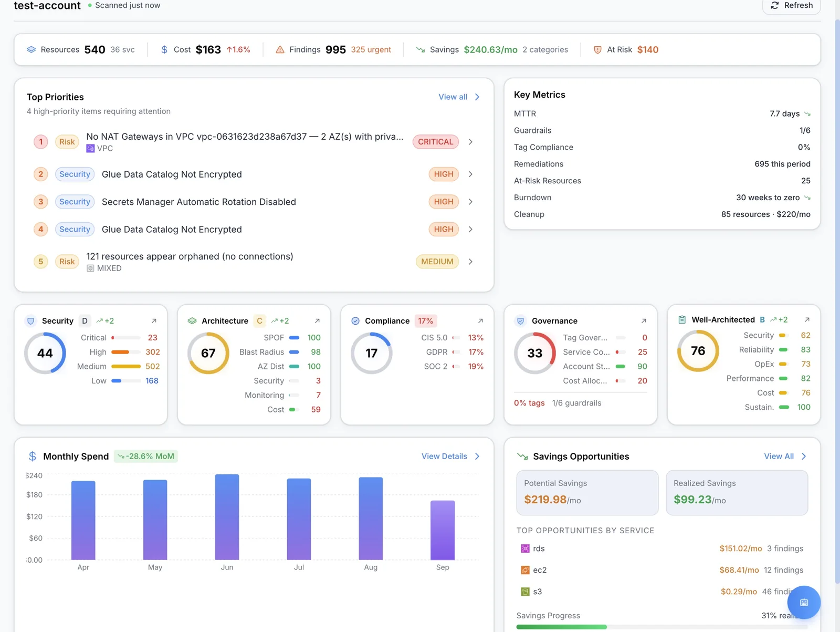Expand priority 4 Glue Data Catalog chevron
The height and width of the screenshot is (632, 840).
[x=470, y=230]
